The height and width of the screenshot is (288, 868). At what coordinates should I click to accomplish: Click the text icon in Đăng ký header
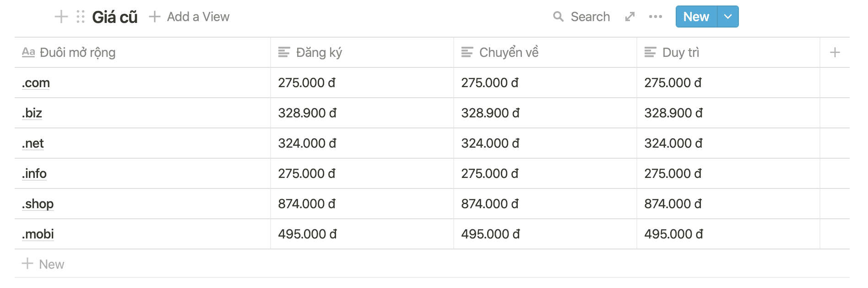click(284, 53)
